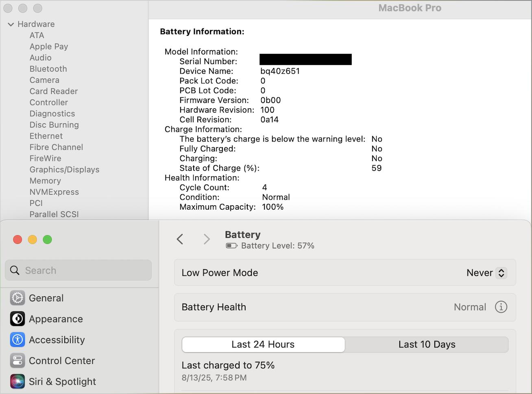Collapse the Hardware tree section
The image size is (532, 394).
click(11, 24)
